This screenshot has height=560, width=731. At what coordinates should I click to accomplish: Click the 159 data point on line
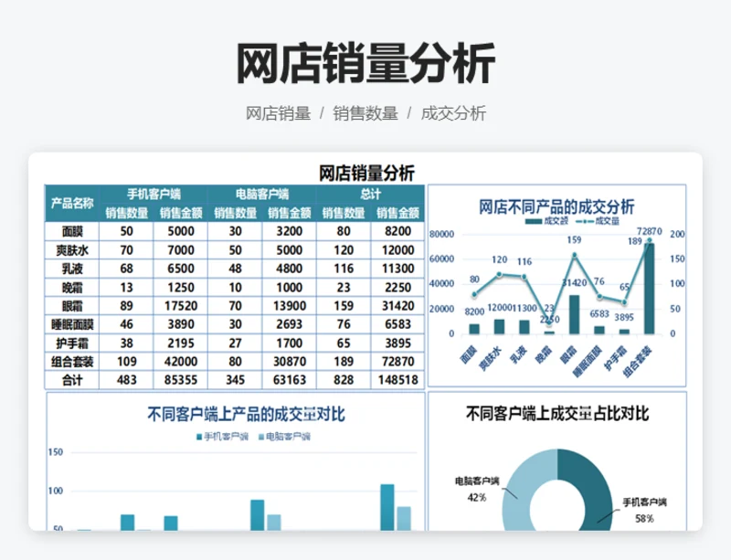(575, 255)
